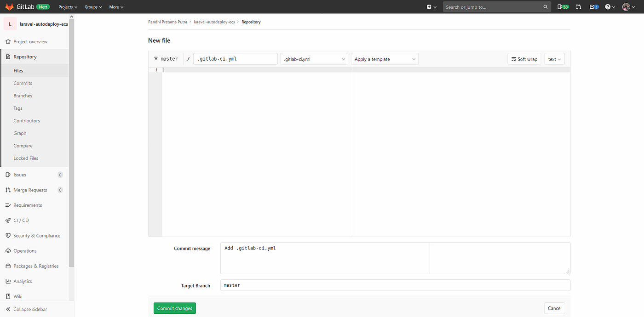Toggle Soft wrap in the editor
Viewport: 644px width, 317px height.
click(x=524, y=59)
